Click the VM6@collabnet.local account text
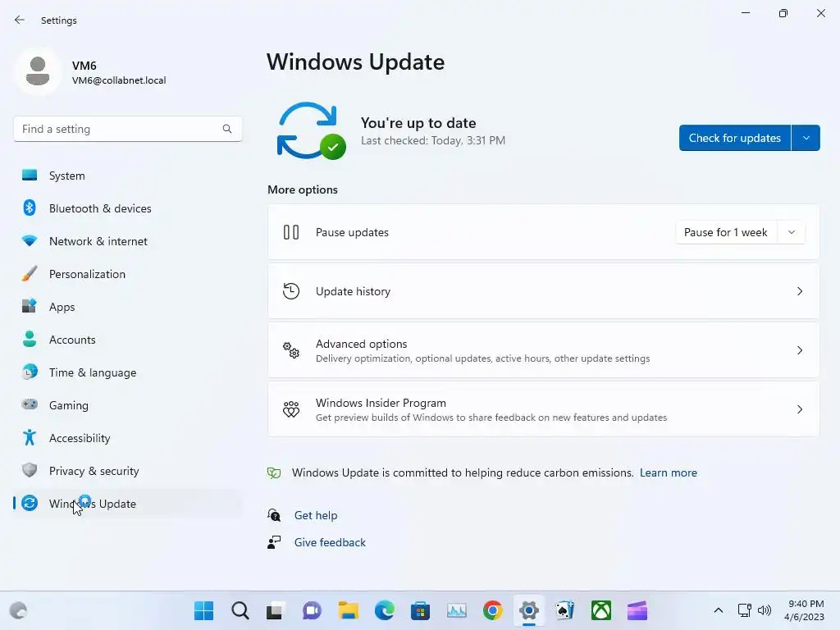The width and height of the screenshot is (840, 630). 119,80
